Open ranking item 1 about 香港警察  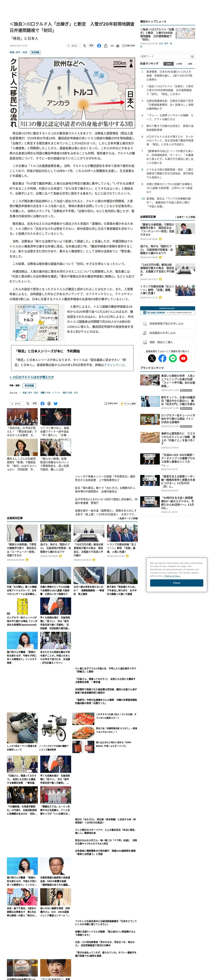pos(170,76)
